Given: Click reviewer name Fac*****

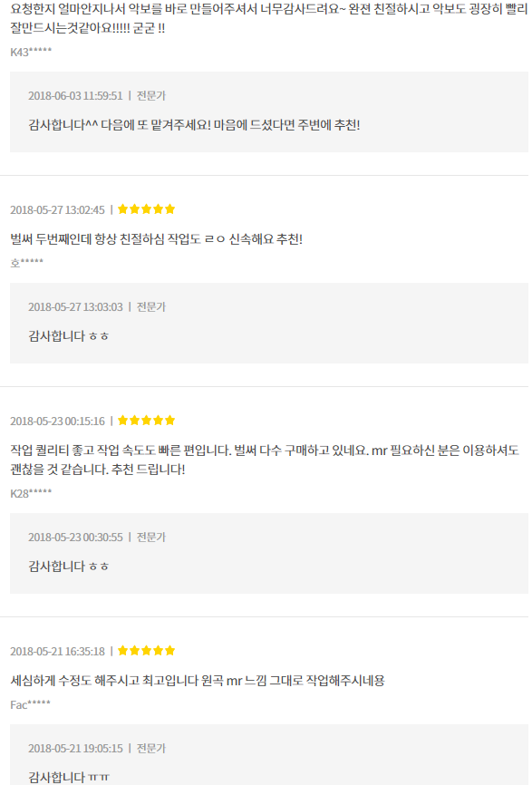Looking at the screenshot, I should (30, 705).
